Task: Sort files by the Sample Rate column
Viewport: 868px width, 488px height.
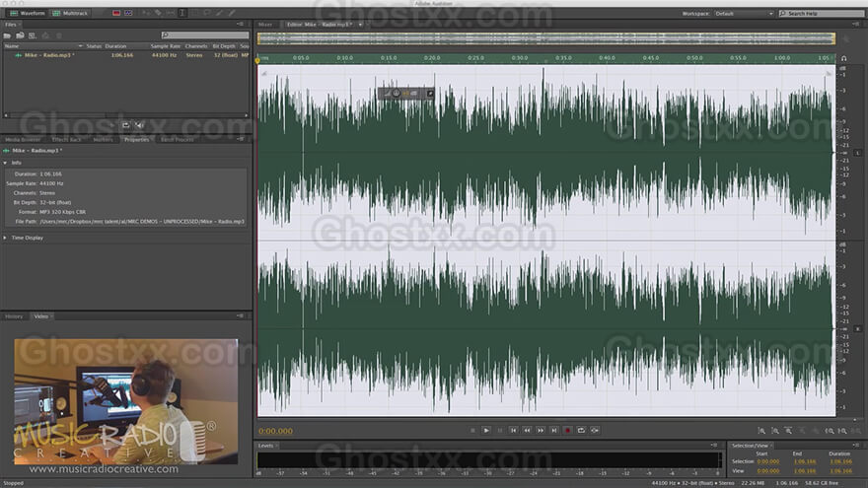Action: pos(166,46)
